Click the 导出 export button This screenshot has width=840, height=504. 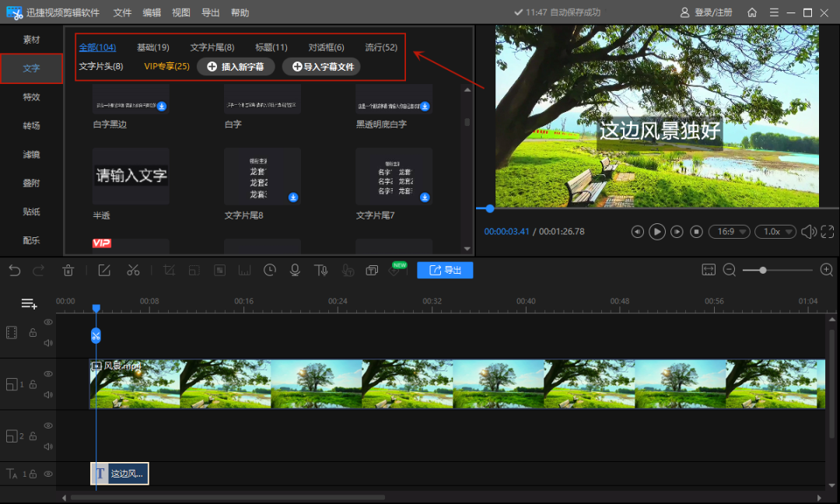(445, 270)
